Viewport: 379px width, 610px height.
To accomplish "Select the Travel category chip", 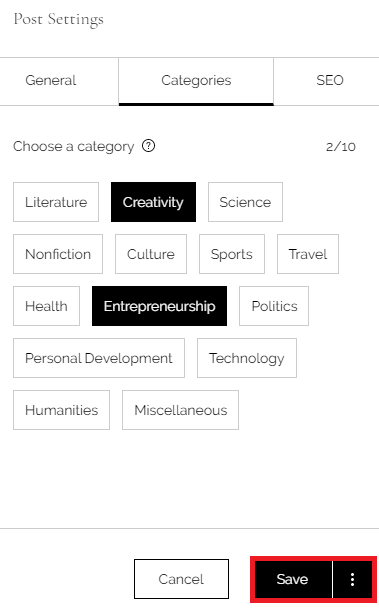I will (308, 254).
